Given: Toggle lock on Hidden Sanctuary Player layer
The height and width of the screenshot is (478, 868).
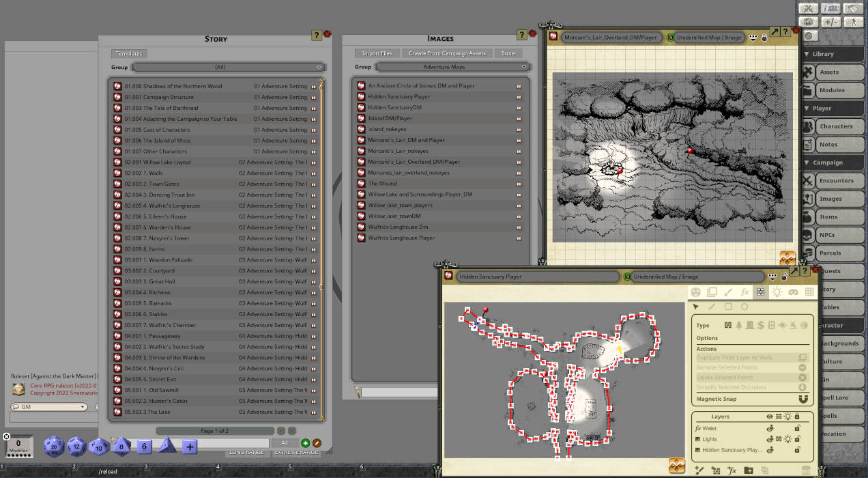Looking at the screenshot, I should point(796,450).
